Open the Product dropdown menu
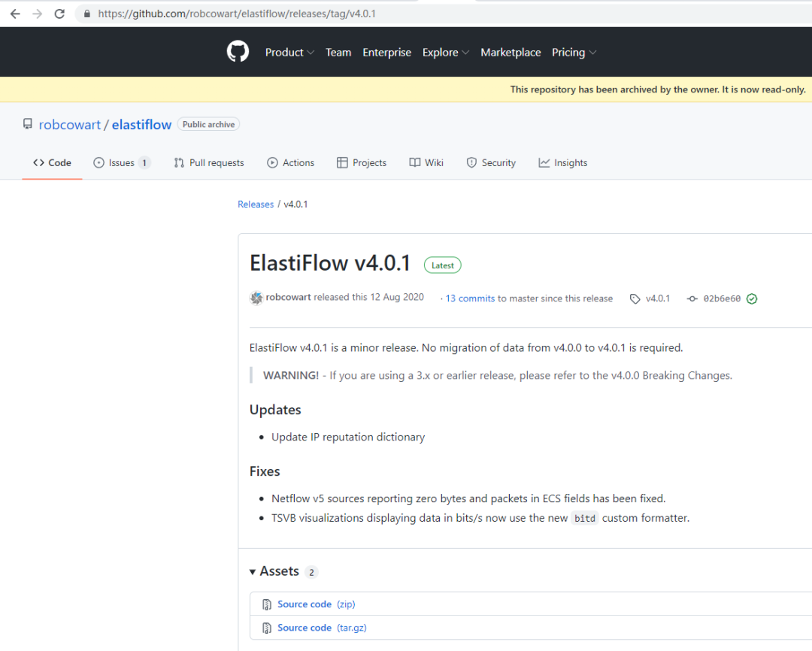 (289, 52)
